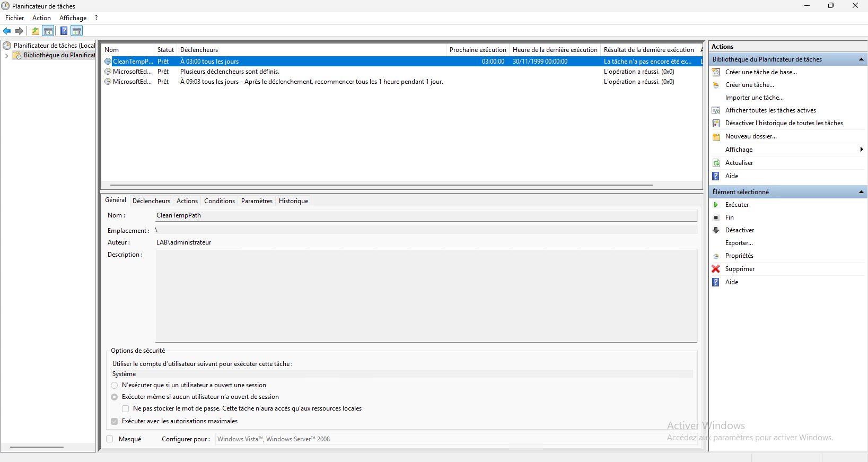Click the blue help toolbar icon
The height and width of the screenshot is (462, 868).
[64, 31]
